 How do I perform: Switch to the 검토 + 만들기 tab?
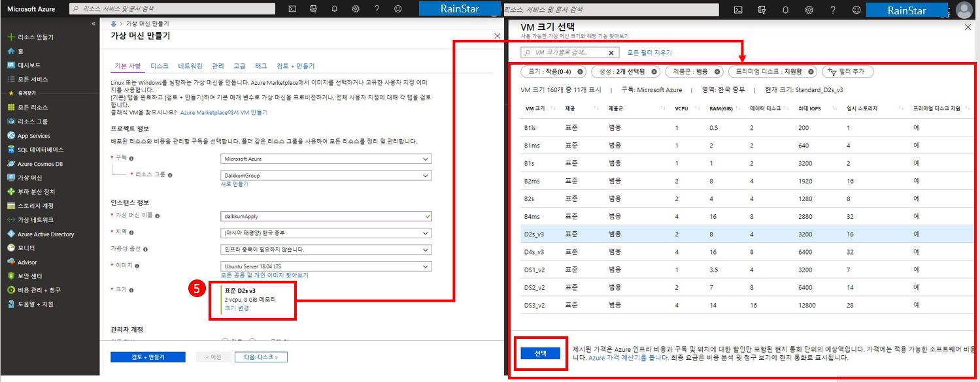(296, 66)
